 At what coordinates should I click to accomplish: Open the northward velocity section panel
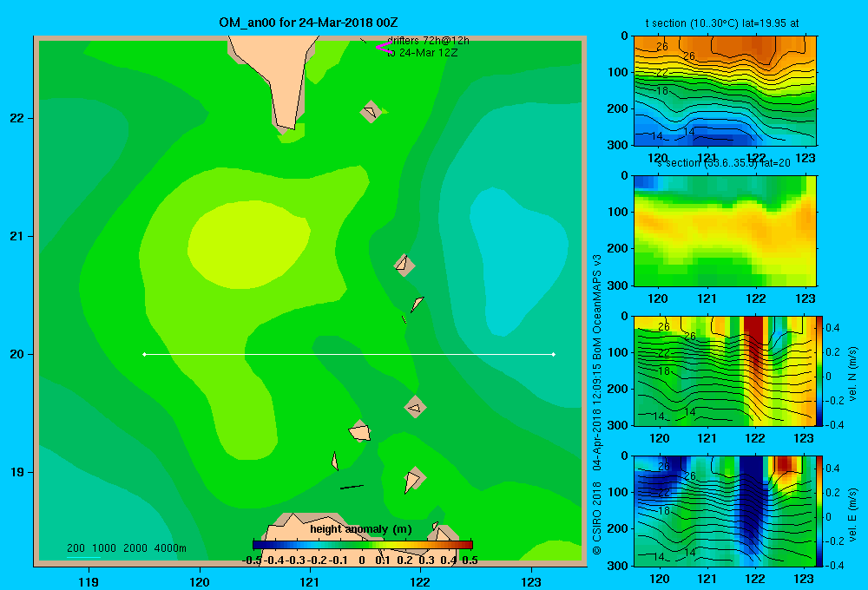725,370
